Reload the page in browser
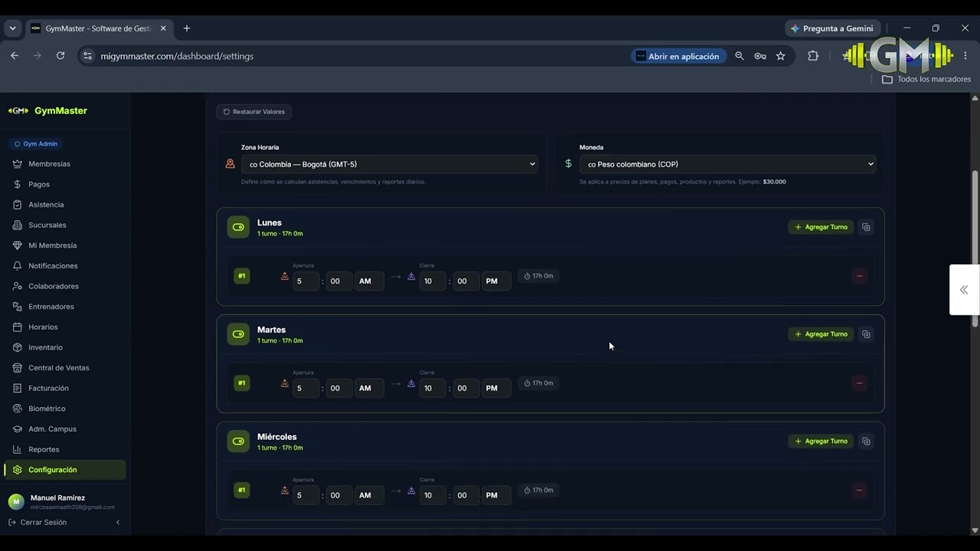The image size is (980, 551). (x=60, y=56)
